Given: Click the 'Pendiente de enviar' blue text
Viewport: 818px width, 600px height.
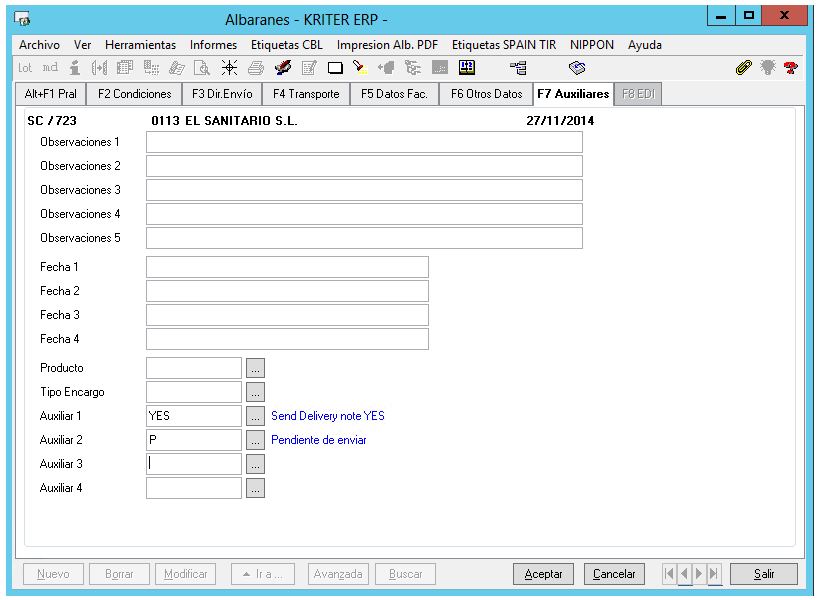Looking at the screenshot, I should pyautogui.click(x=319, y=440).
